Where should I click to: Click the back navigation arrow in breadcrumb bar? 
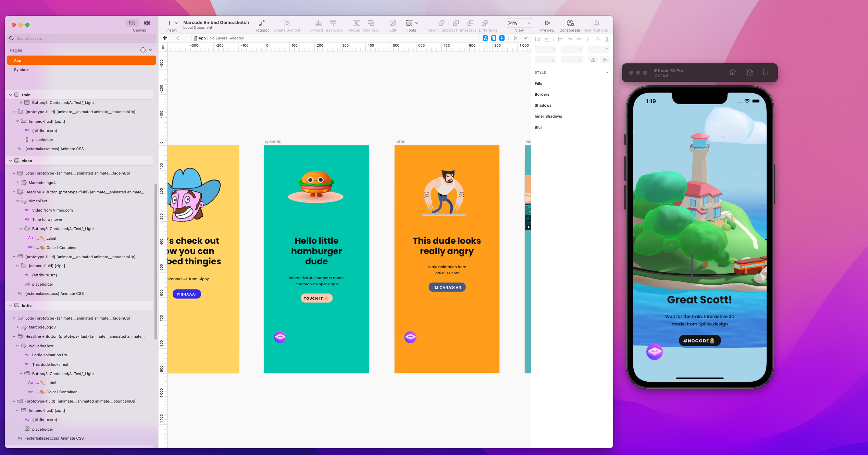177,38
